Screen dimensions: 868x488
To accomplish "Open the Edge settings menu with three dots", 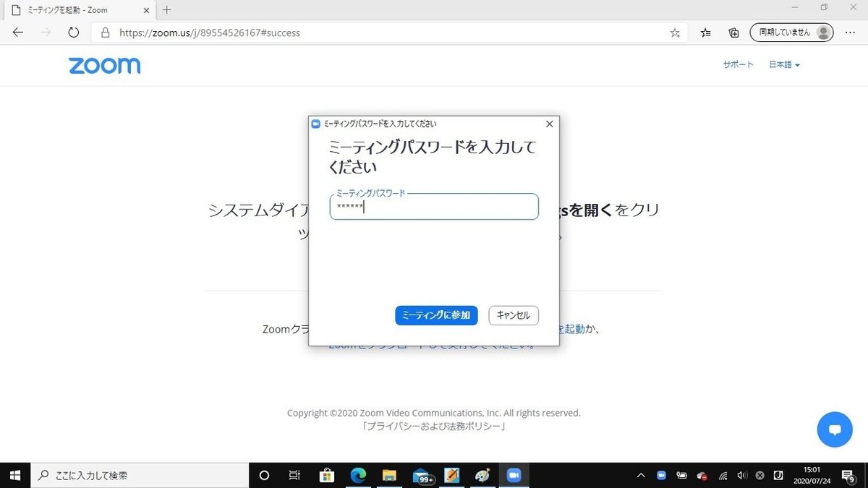I will [x=850, y=32].
